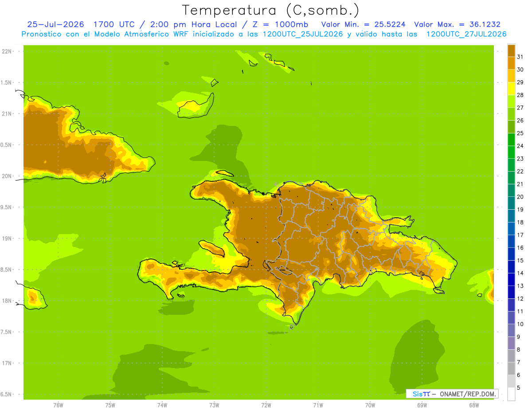Click the colorbar label "28"
The image size is (532, 411).
(x=520, y=95)
